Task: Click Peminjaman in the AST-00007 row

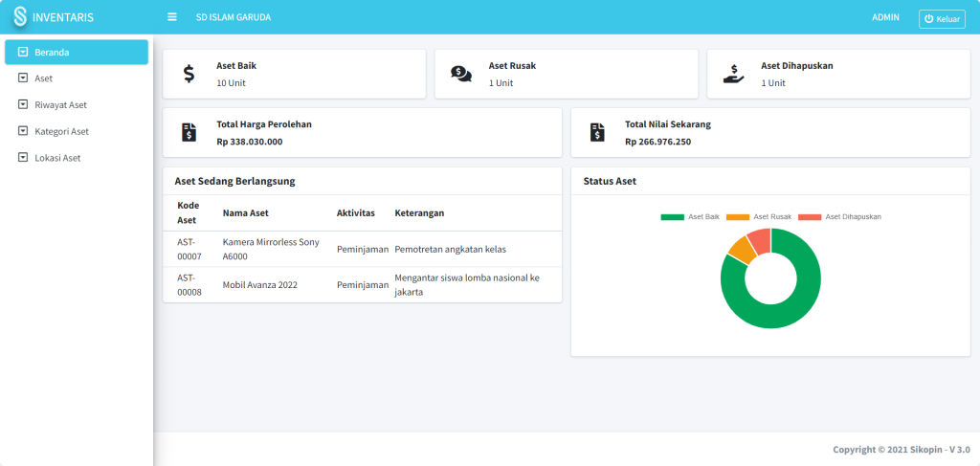Action: click(363, 249)
